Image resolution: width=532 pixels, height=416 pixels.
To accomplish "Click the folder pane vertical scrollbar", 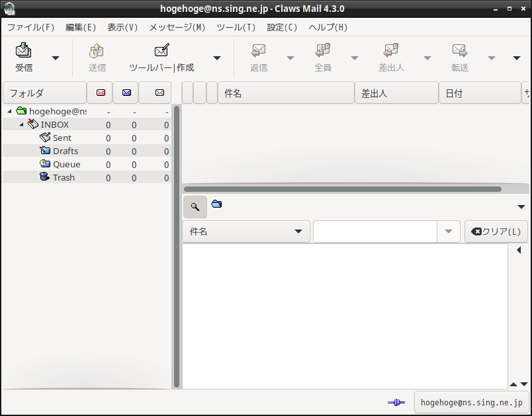I will [177, 247].
